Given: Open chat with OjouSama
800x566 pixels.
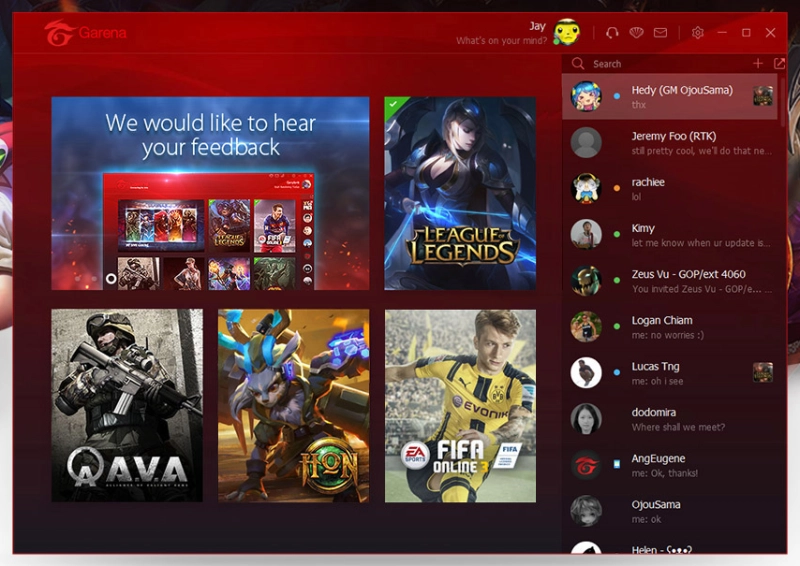Looking at the screenshot, I should pyautogui.click(x=670, y=510).
